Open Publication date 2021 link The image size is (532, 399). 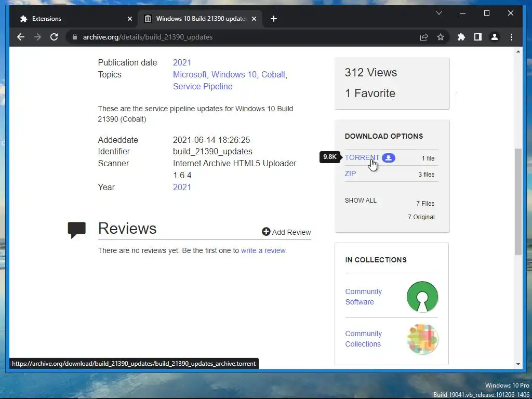pos(182,62)
